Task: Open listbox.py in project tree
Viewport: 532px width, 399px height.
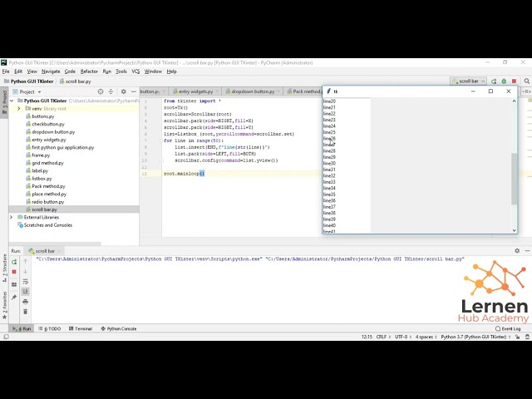Action: pos(42,179)
